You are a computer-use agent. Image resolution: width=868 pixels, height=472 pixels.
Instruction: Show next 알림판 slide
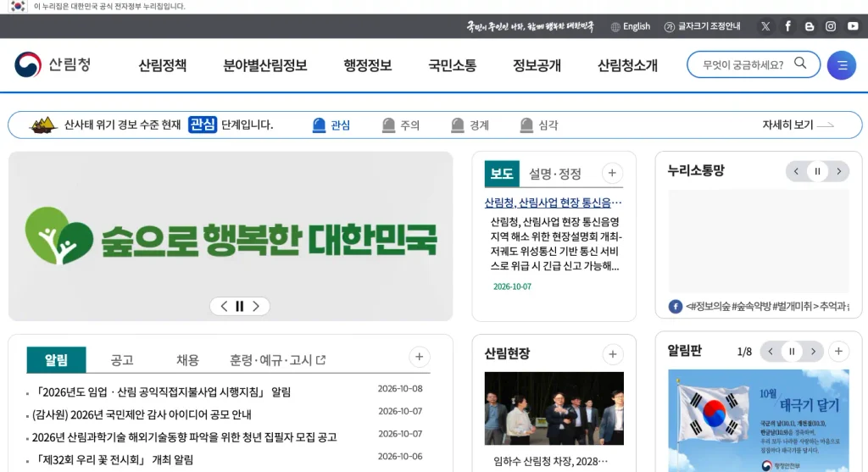pyautogui.click(x=813, y=352)
